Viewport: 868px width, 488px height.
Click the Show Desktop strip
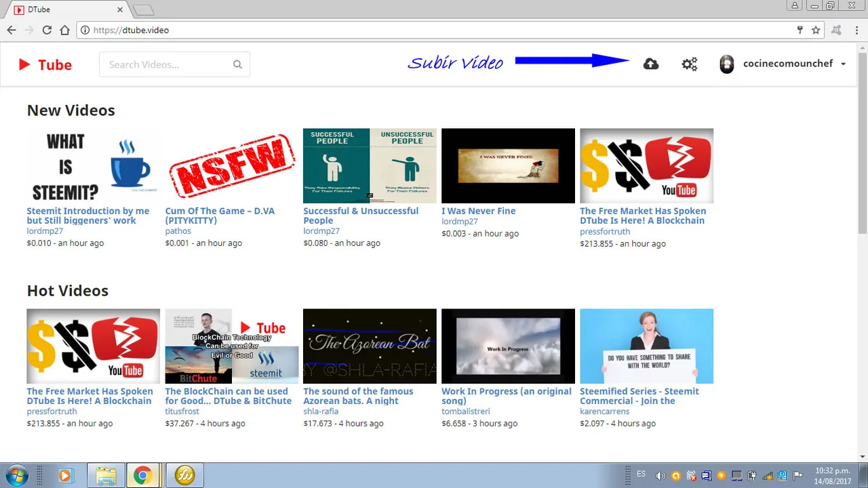click(863, 476)
